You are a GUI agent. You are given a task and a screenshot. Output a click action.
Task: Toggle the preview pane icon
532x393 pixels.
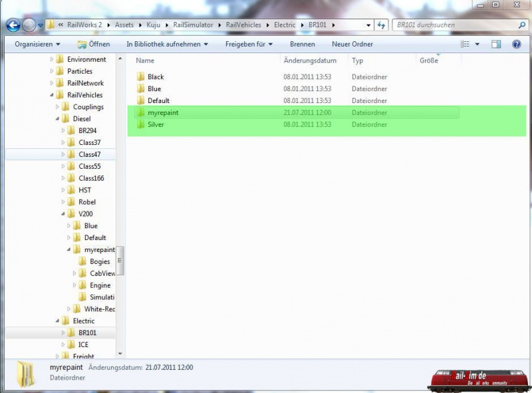click(x=496, y=44)
